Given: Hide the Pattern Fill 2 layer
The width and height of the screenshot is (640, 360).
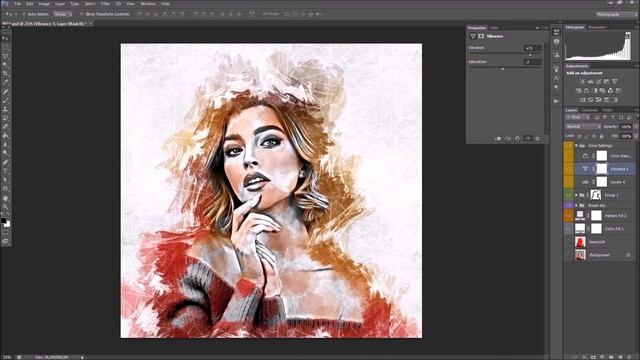Looking at the screenshot, I should [568, 216].
